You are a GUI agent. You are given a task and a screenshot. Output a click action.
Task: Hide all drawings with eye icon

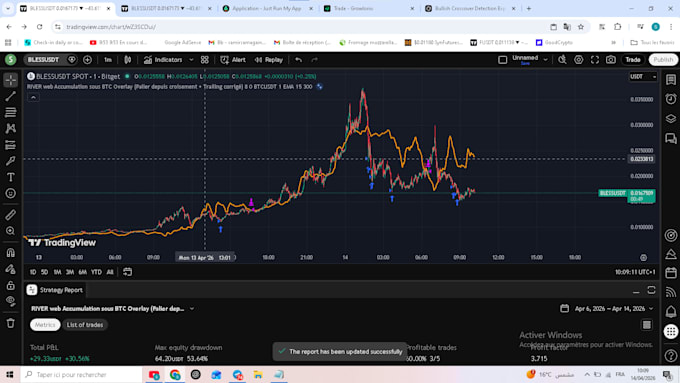pyautogui.click(x=11, y=301)
